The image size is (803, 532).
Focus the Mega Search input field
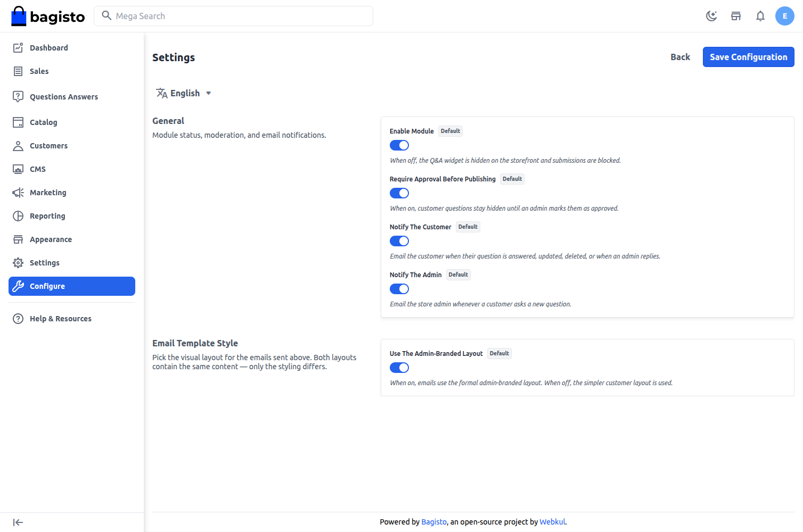pyautogui.click(x=233, y=16)
